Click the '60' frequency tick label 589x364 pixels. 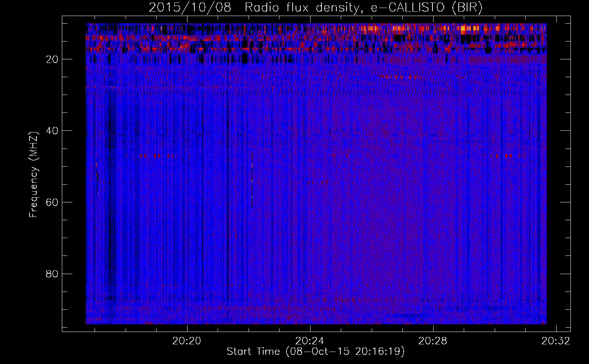(x=52, y=202)
